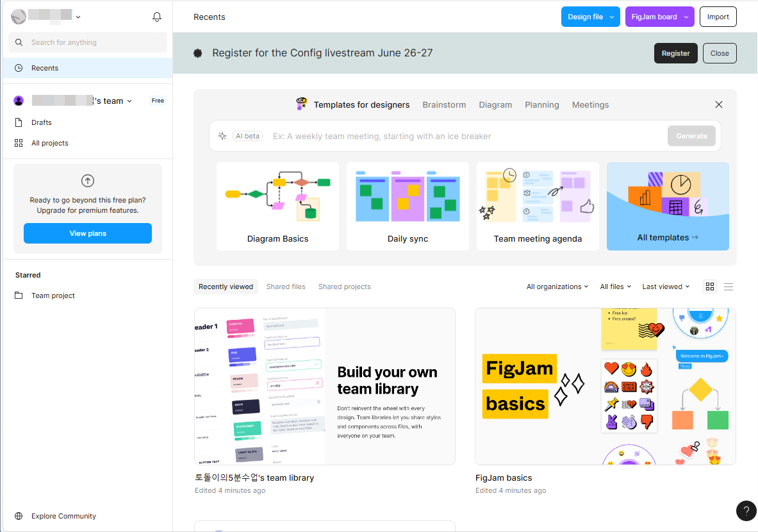This screenshot has width=758, height=532.
Task: Open All templates card
Action: tap(668, 206)
